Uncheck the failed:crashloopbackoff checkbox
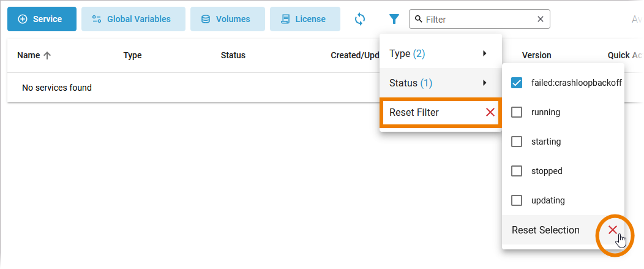This screenshot has width=644, height=269. tap(517, 83)
